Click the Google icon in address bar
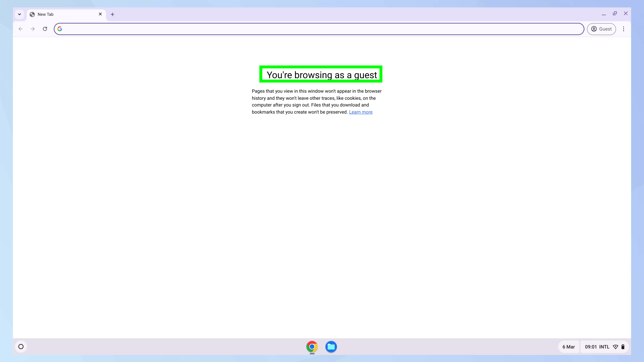Screen dimensions: 644x362 60,29
